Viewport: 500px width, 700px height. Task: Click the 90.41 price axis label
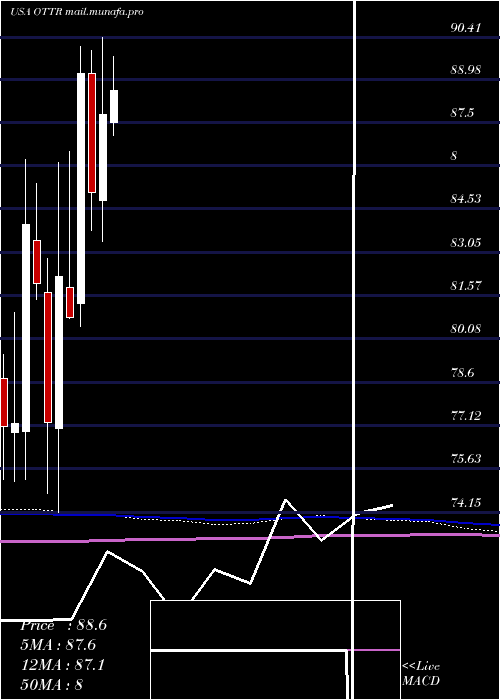click(466, 28)
